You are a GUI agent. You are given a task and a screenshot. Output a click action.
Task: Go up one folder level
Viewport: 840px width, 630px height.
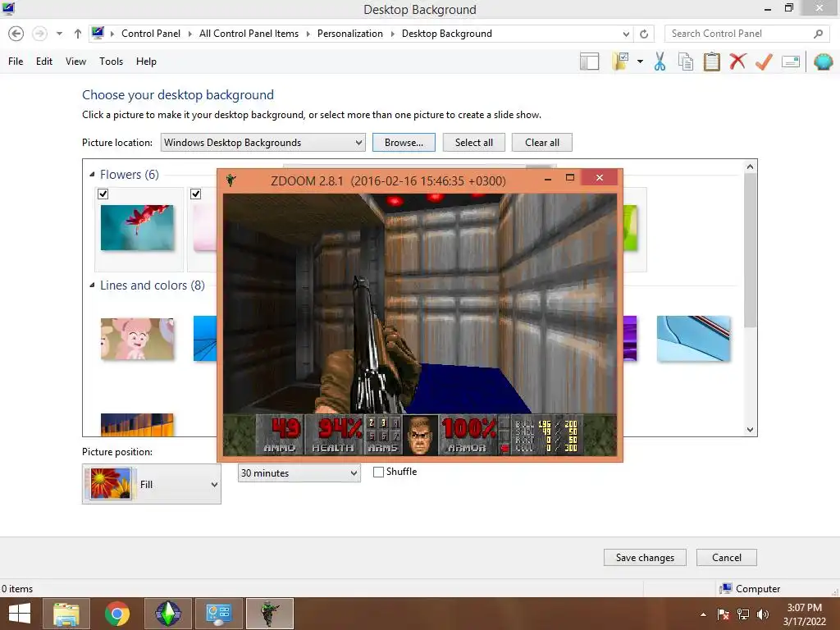pos(78,34)
